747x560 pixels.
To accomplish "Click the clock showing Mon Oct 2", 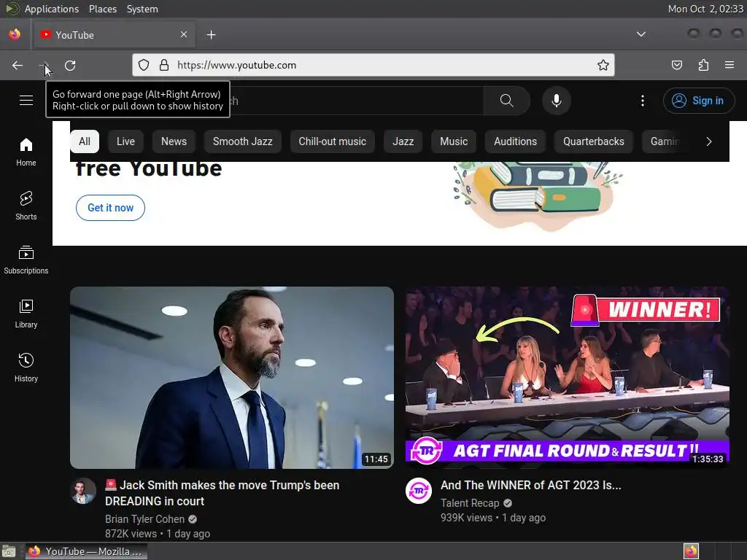I will (x=705, y=9).
